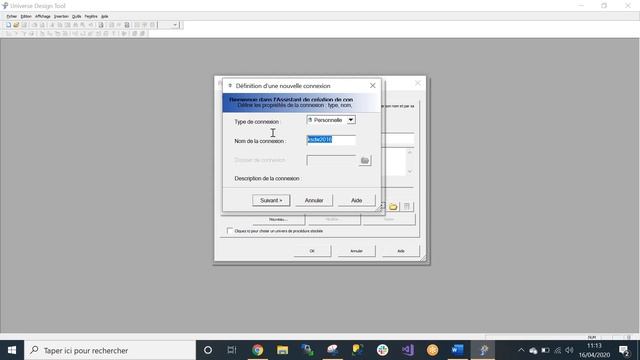640x360 pixels.
Task: Click the battery icon in system tray
Action: (545, 350)
